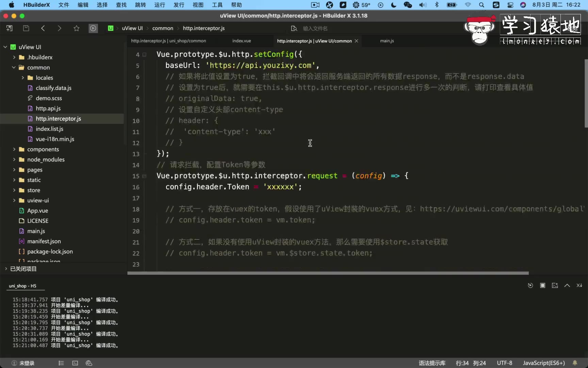Image resolution: width=588 pixels, height=368 pixels.
Task: Collapse the common folder
Action: 14,67
